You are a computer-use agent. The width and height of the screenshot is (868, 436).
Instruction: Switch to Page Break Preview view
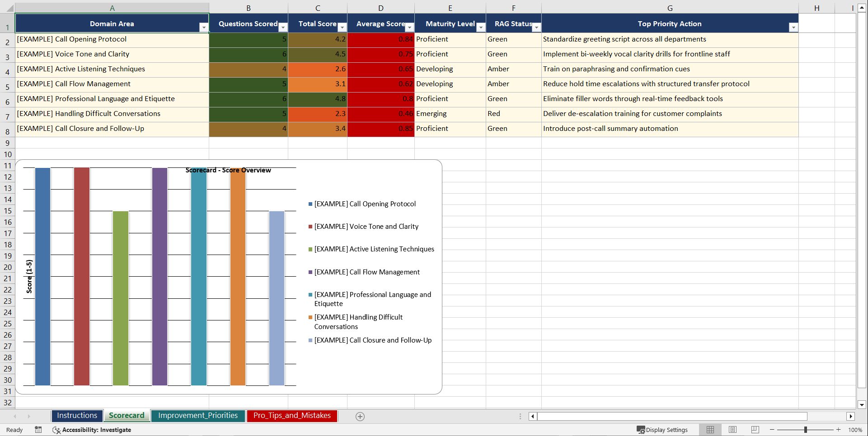point(755,430)
